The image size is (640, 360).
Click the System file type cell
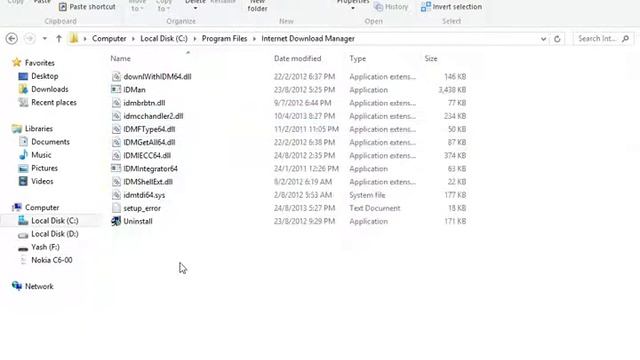point(367,195)
